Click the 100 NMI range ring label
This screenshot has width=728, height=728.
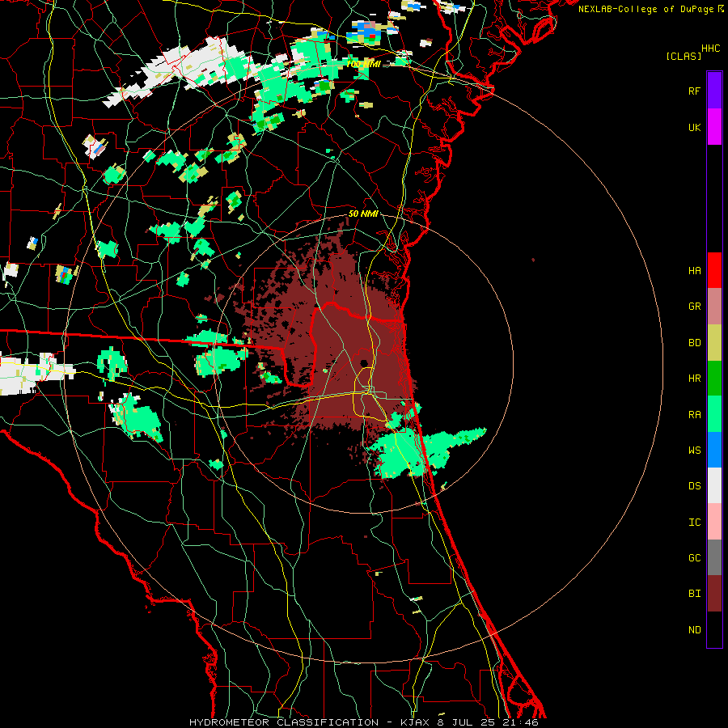(x=363, y=64)
